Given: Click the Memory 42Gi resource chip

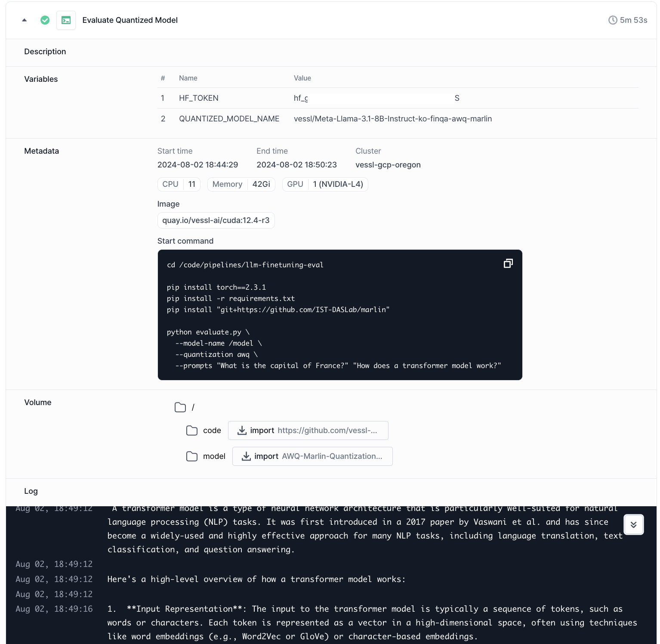Looking at the screenshot, I should click(241, 184).
